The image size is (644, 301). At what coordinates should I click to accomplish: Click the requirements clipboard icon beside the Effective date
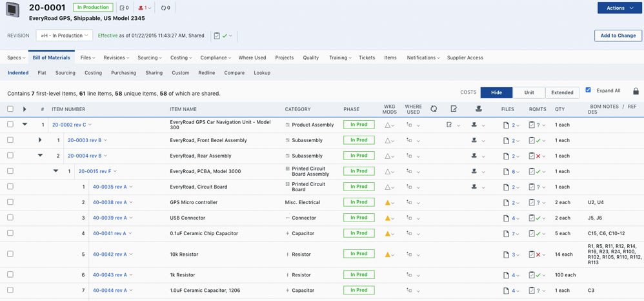(x=217, y=36)
